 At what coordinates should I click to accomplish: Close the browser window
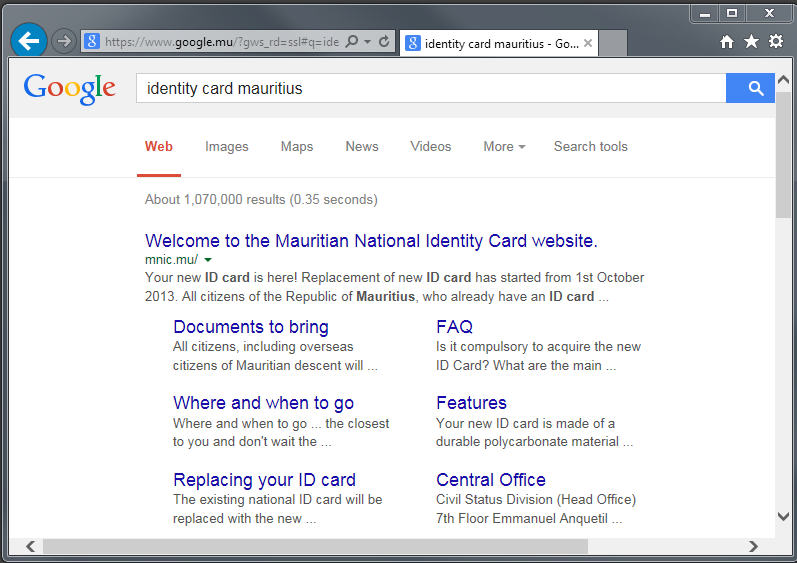769,14
